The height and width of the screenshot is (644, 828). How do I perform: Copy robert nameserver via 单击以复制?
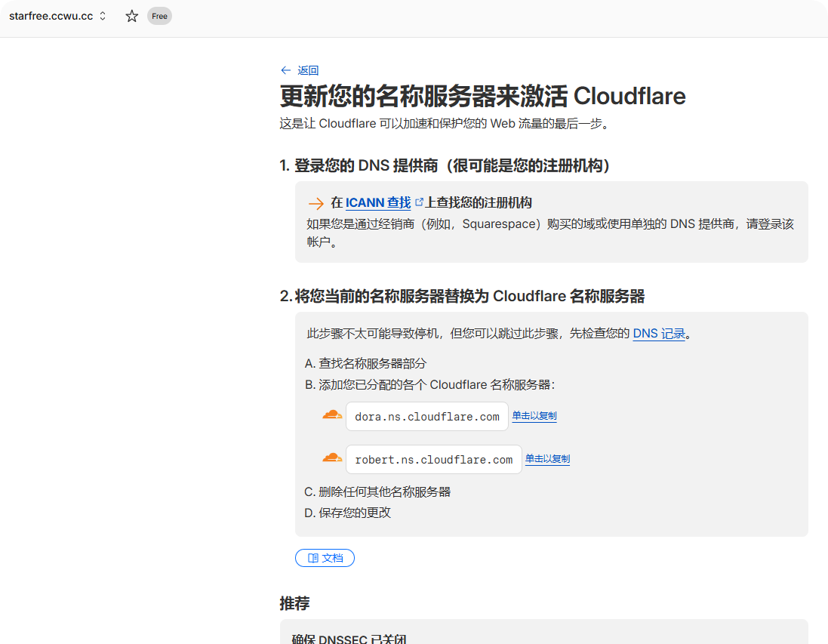point(546,458)
